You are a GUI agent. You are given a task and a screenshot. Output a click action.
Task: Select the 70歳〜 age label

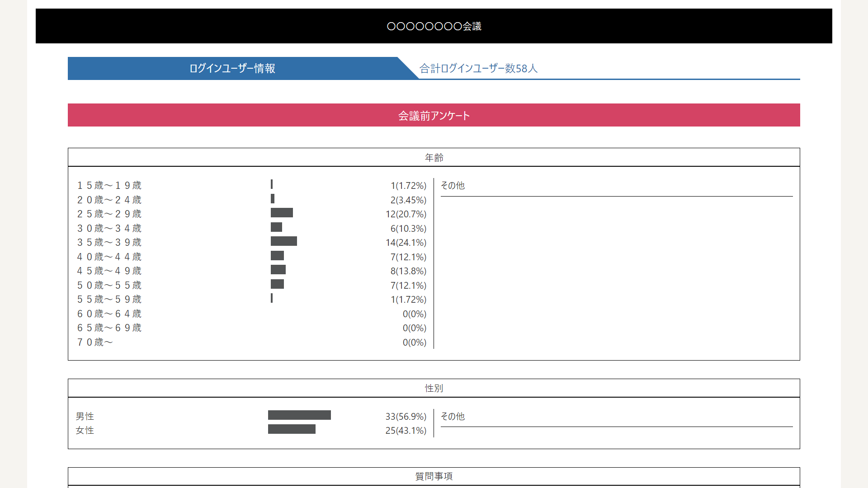click(95, 343)
